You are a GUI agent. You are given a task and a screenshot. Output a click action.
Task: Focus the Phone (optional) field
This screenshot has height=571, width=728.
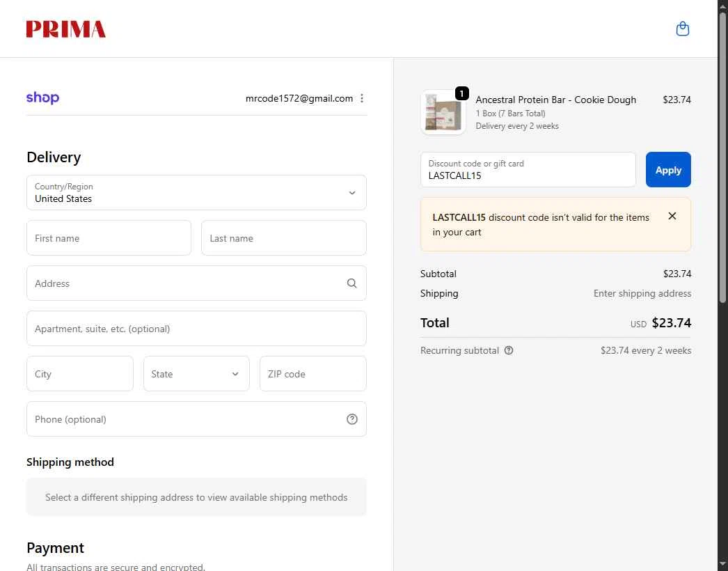pyautogui.click(x=196, y=419)
